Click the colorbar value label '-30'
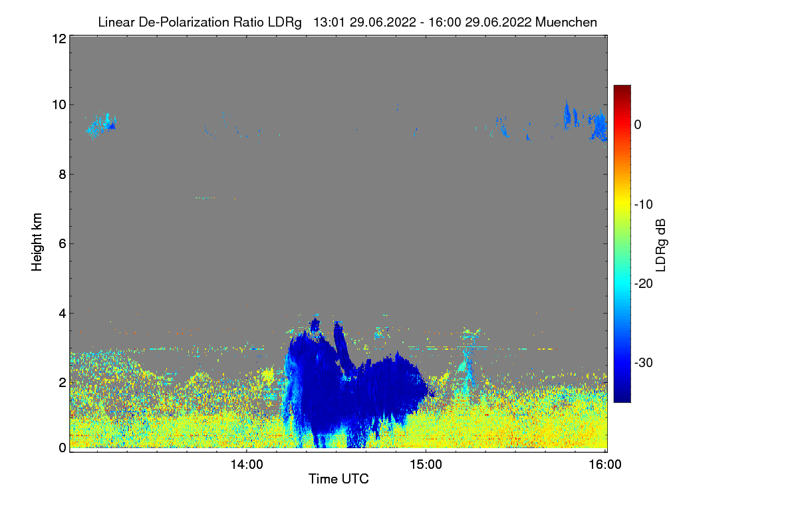 pos(643,363)
